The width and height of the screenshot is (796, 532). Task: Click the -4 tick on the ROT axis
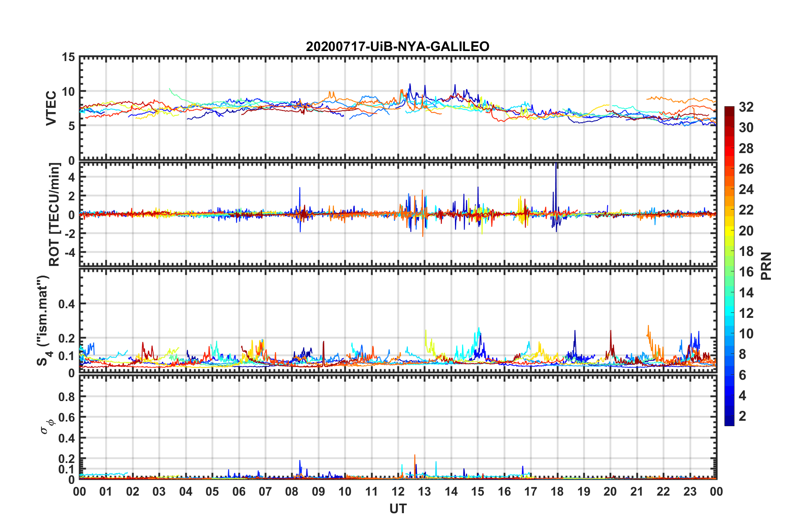click(69, 253)
